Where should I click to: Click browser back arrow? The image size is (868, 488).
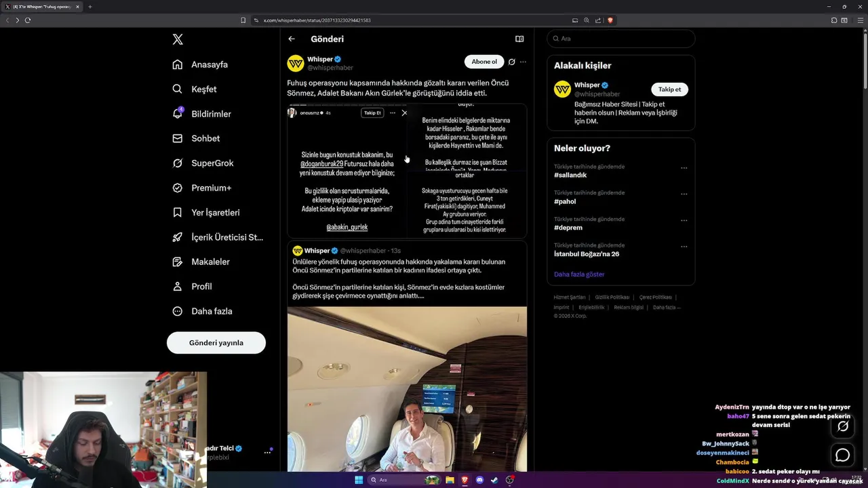[7, 20]
